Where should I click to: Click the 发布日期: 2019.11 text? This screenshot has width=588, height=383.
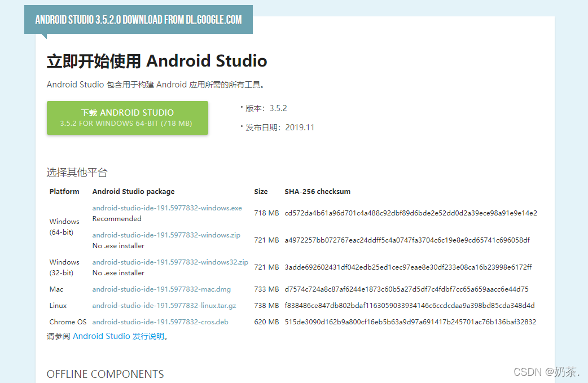point(280,127)
